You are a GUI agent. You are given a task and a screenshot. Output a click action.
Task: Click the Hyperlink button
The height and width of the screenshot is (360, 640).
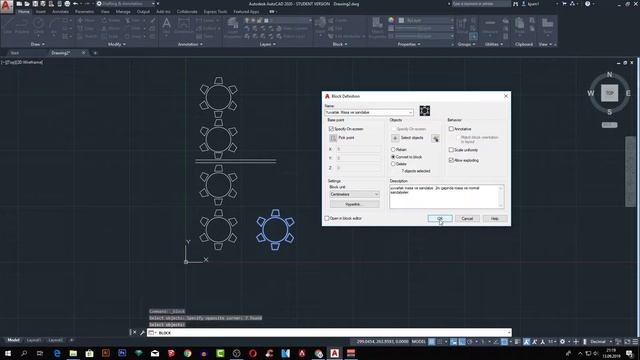click(354, 204)
